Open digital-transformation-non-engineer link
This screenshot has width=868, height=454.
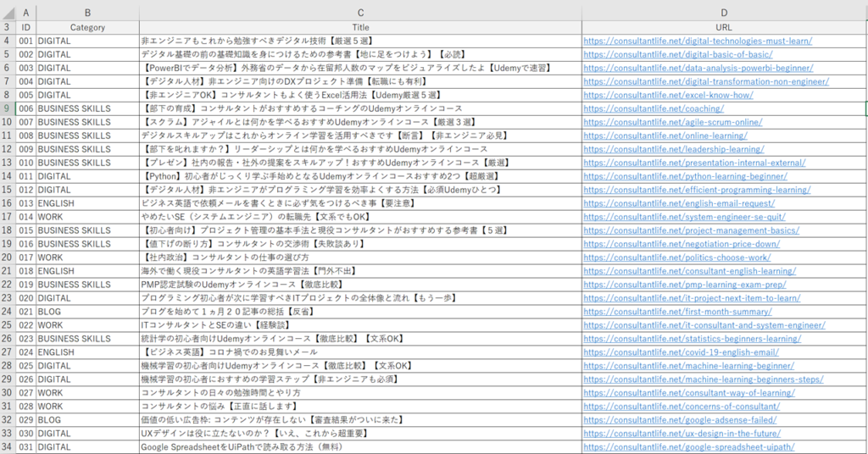click(706, 81)
